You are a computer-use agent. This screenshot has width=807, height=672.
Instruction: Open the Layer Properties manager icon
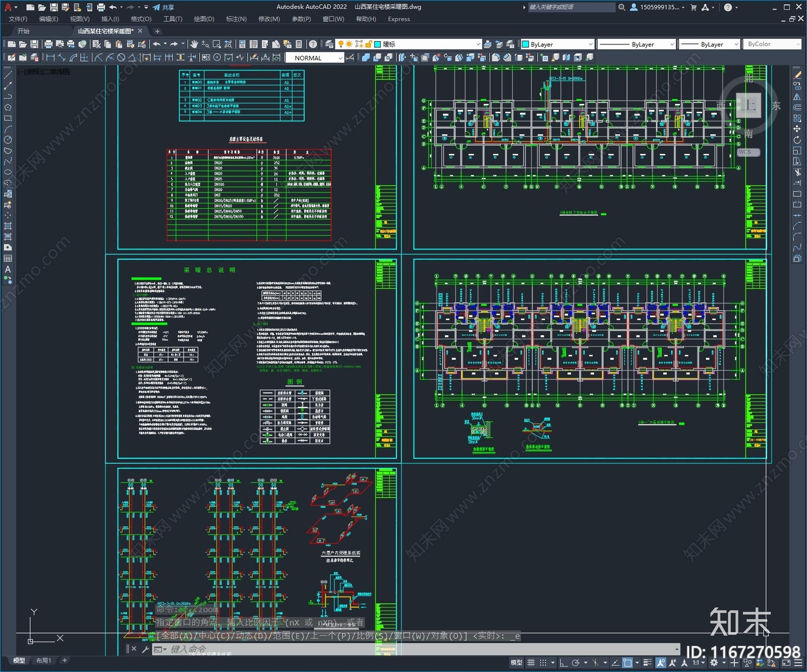329,44
